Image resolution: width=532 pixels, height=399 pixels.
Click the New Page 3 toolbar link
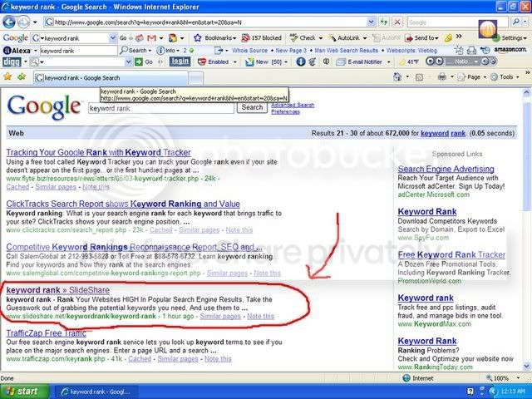(x=291, y=50)
